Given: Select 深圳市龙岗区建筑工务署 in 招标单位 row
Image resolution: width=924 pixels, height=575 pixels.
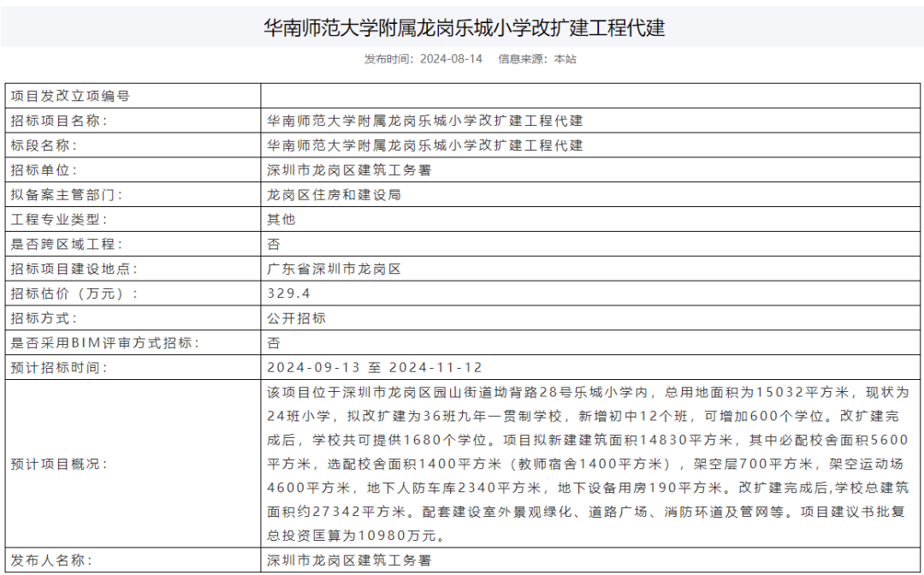Looking at the screenshot, I should [349, 170].
